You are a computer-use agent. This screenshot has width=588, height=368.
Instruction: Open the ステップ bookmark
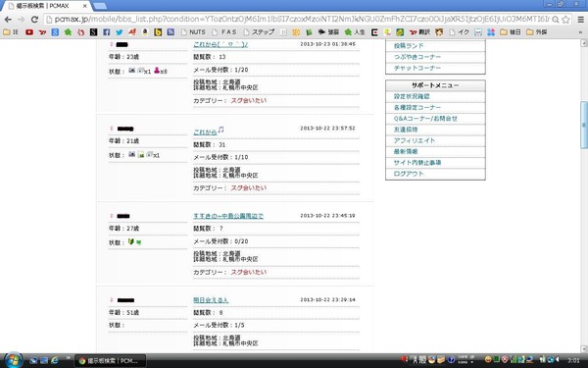(x=259, y=32)
